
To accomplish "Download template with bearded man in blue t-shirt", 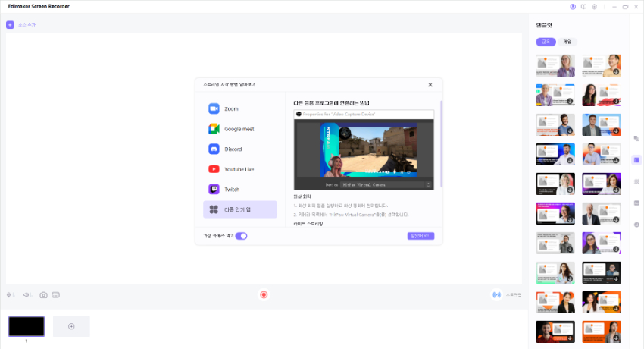I will (570, 130).
